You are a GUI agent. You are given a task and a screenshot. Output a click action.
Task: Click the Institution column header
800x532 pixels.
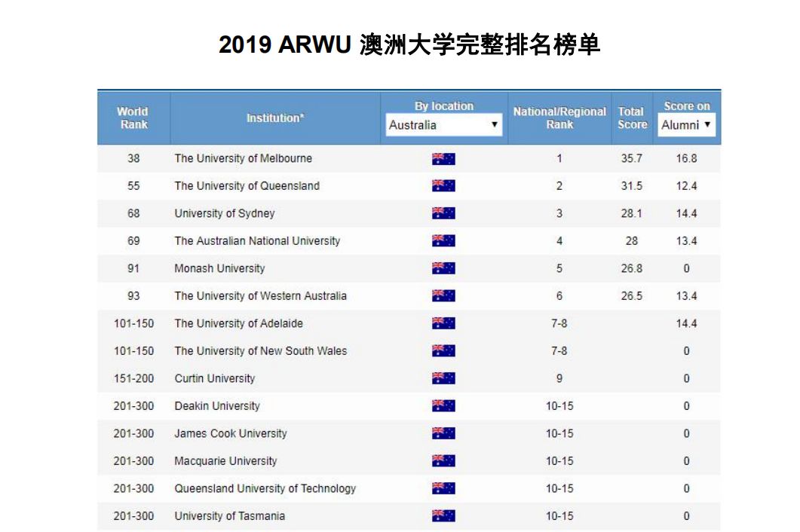click(275, 118)
